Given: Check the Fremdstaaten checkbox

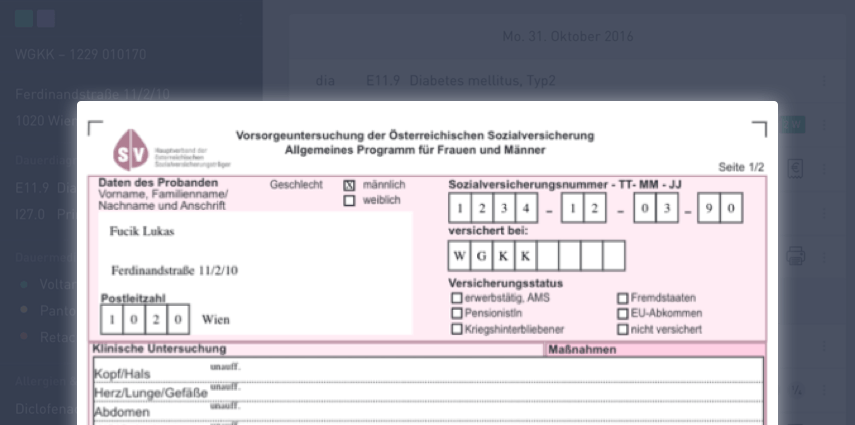Looking at the screenshot, I should [623, 298].
